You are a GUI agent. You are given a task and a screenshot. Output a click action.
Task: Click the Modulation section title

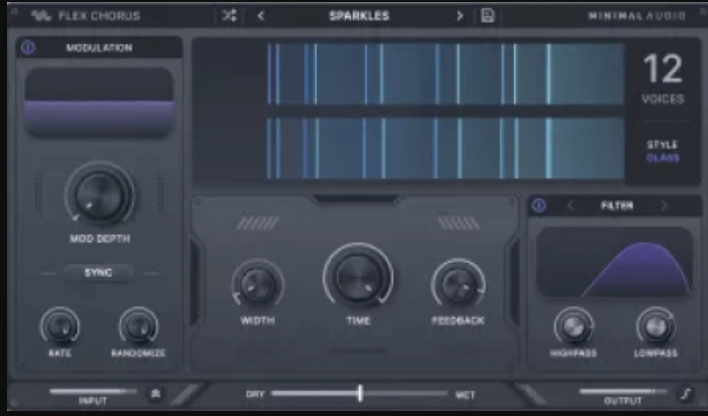tap(99, 47)
